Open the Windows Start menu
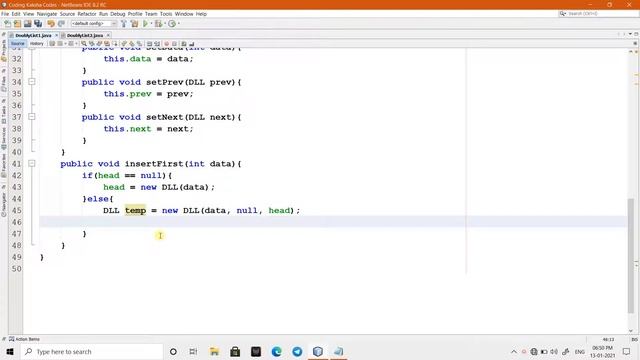Screen dimensions: 640x360 pos(10,351)
